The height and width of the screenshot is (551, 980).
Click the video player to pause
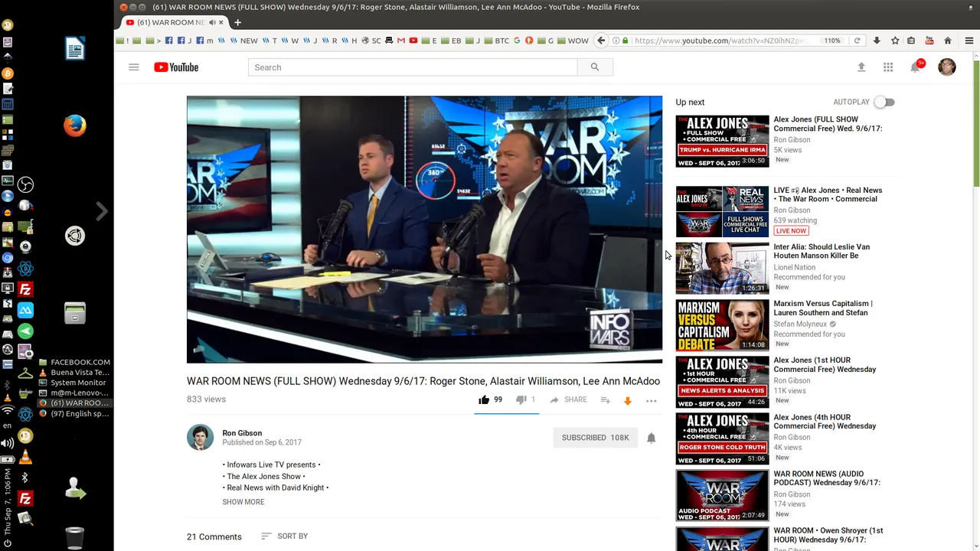coord(424,229)
